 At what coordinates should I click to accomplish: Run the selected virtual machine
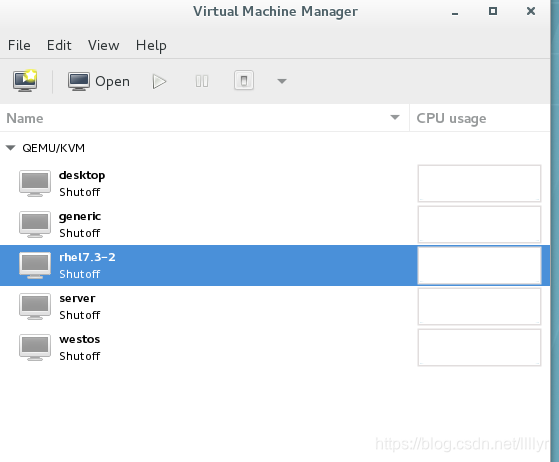coord(159,81)
